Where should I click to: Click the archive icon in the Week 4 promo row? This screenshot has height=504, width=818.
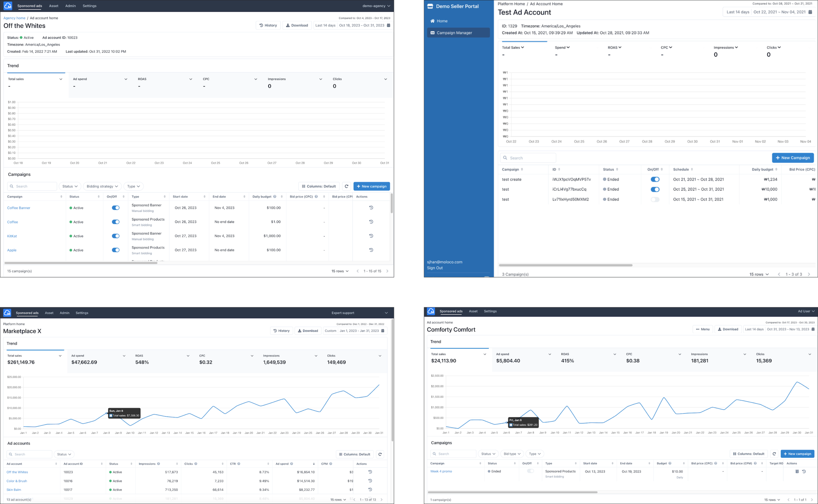(x=797, y=471)
